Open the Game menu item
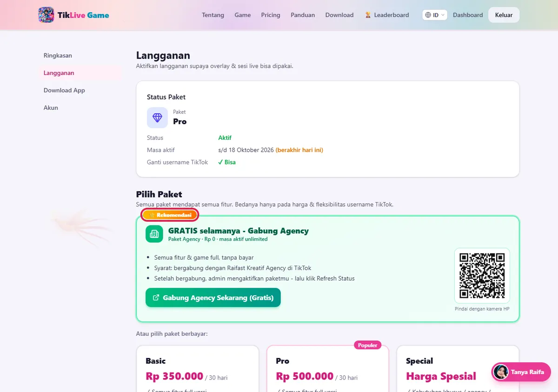 (x=243, y=15)
